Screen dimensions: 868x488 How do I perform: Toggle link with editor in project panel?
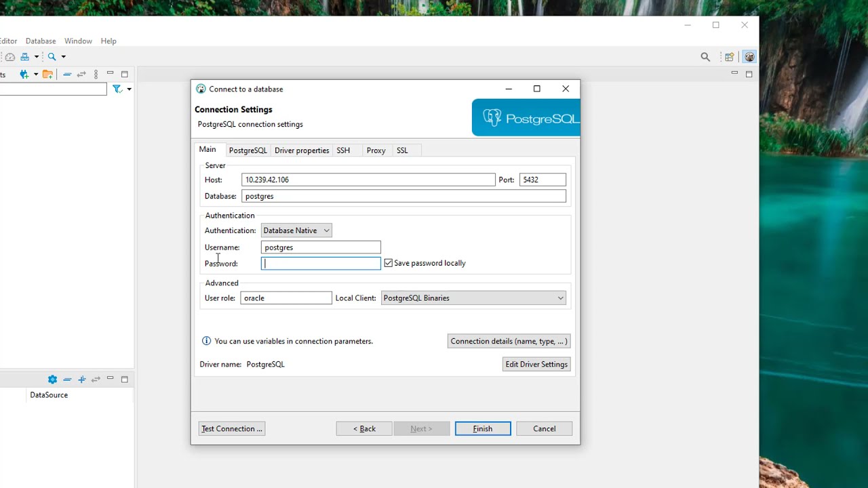(x=96, y=380)
